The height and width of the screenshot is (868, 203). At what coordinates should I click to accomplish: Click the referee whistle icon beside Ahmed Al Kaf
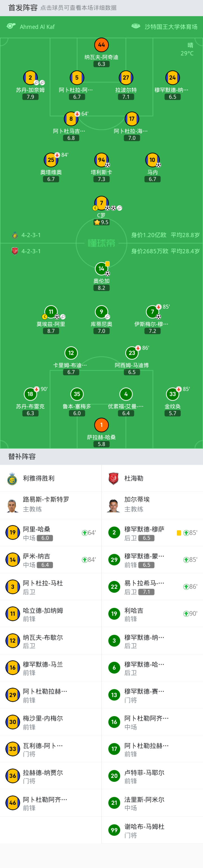click(x=11, y=26)
